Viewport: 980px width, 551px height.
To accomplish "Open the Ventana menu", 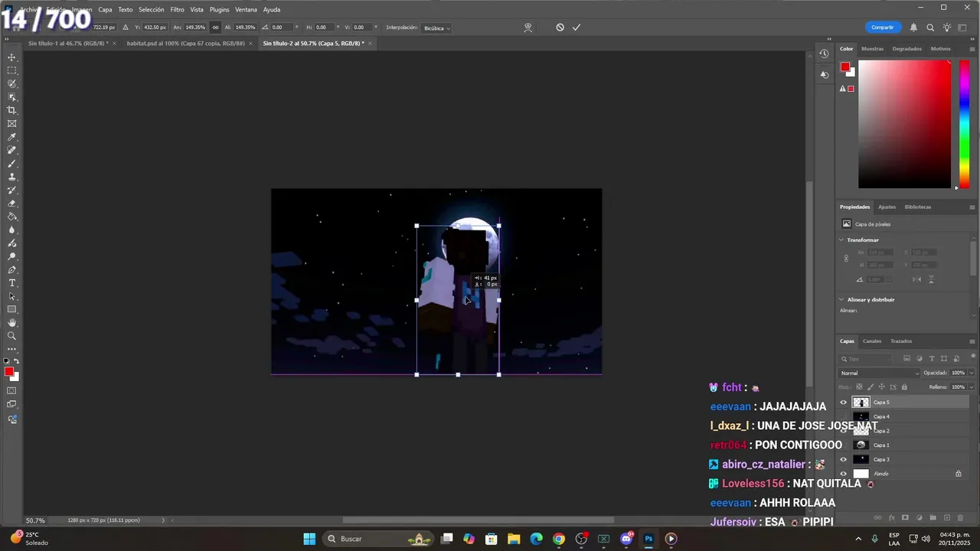I will (x=246, y=9).
